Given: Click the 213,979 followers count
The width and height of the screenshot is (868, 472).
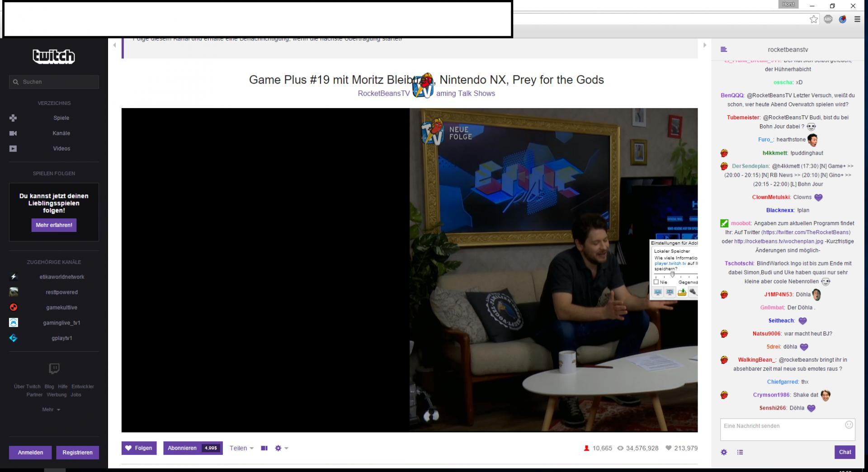Looking at the screenshot, I should tap(681, 448).
